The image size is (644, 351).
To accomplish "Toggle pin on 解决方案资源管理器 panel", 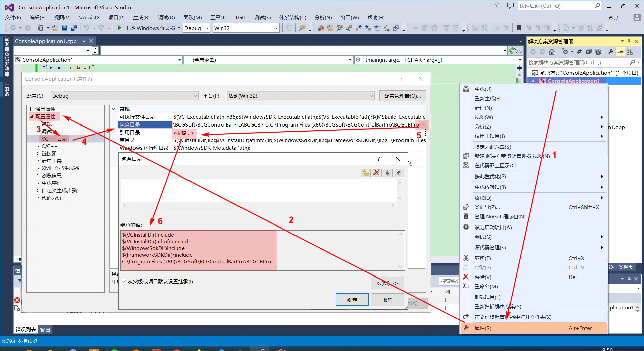I will (x=629, y=41).
